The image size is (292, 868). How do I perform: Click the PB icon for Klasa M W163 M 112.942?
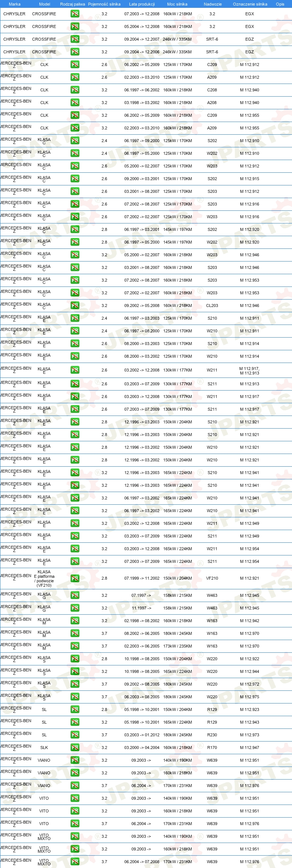pos(75,621)
